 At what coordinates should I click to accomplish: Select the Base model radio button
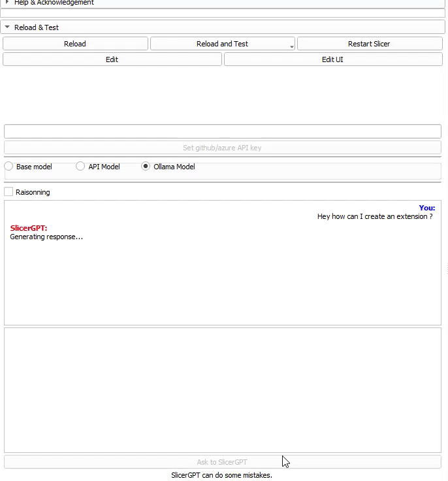pos(9,167)
